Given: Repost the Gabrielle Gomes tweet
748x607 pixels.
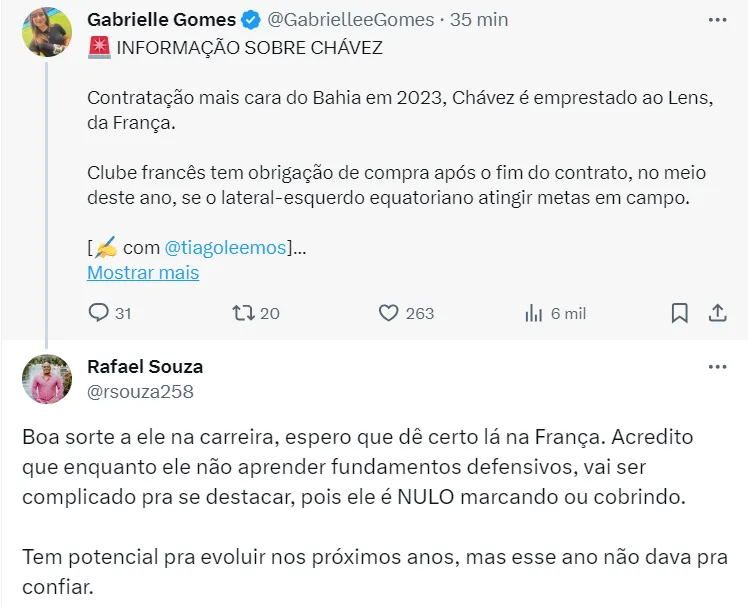Looking at the screenshot, I should 243,313.
